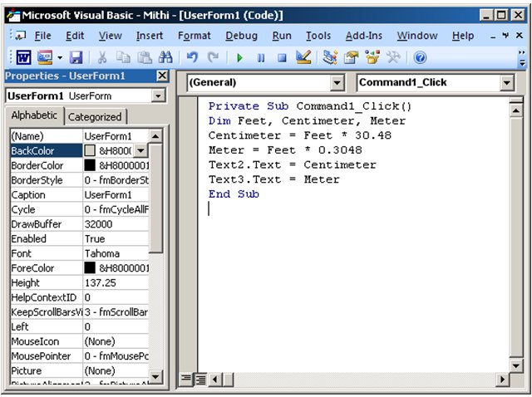Switch to Procedure View at code window bottom
Image resolution: width=532 pixels, height=397 pixels.
pos(187,380)
